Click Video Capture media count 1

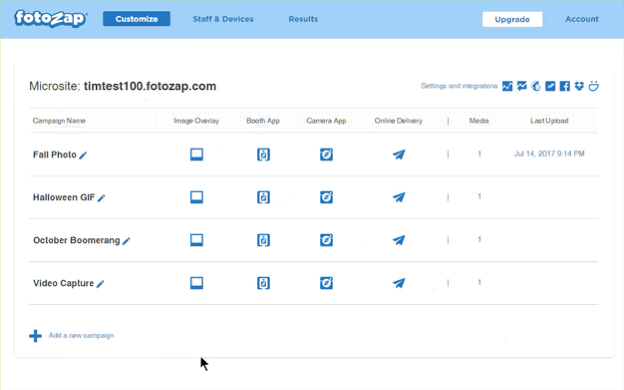480,282
